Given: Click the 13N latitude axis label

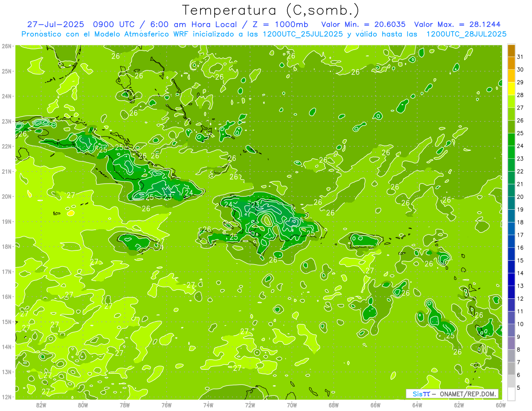Looking at the screenshot, I should (x=7, y=372).
